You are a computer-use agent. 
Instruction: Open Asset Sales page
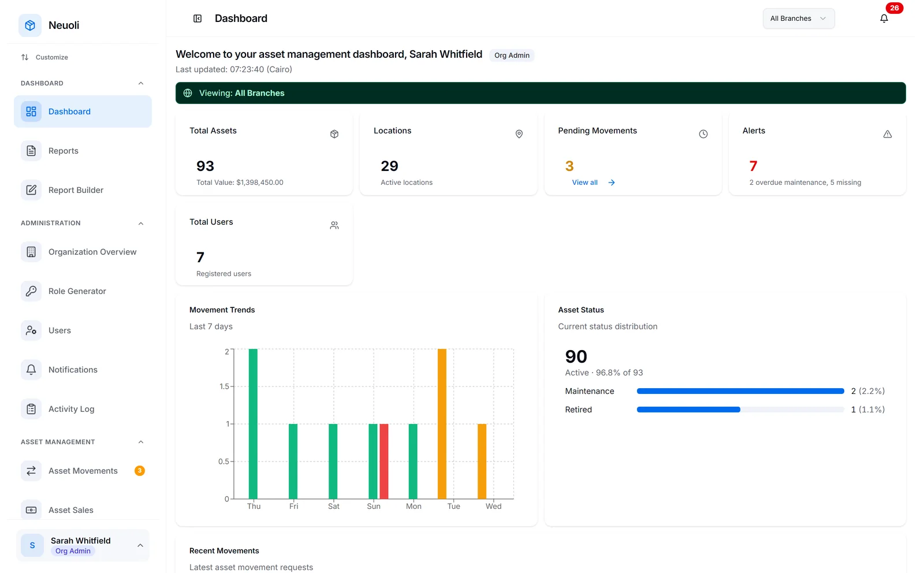[83, 510]
